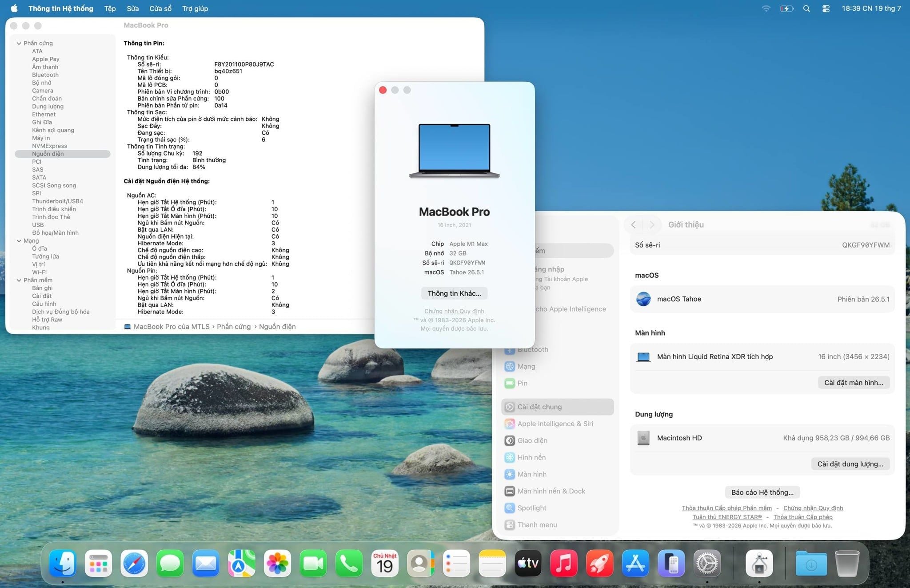Screen dimensions: 910x588
Task: Open App Store in Dock
Action: click(x=635, y=563)
